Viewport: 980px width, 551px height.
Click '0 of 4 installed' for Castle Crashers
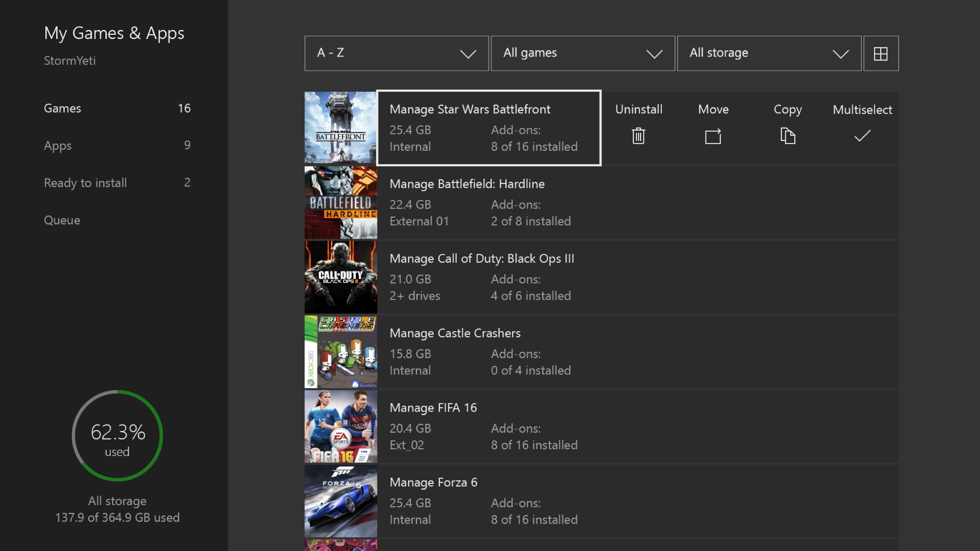click(x=531, y=370)
